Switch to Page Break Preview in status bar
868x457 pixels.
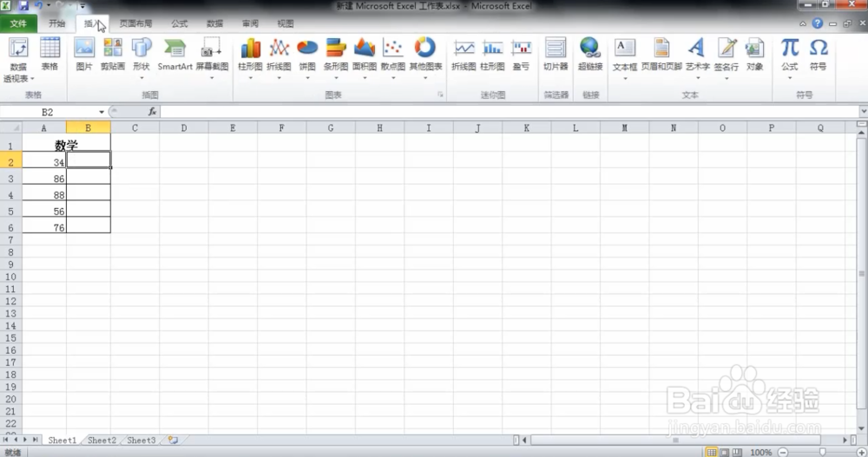click(x=737, y=453)
